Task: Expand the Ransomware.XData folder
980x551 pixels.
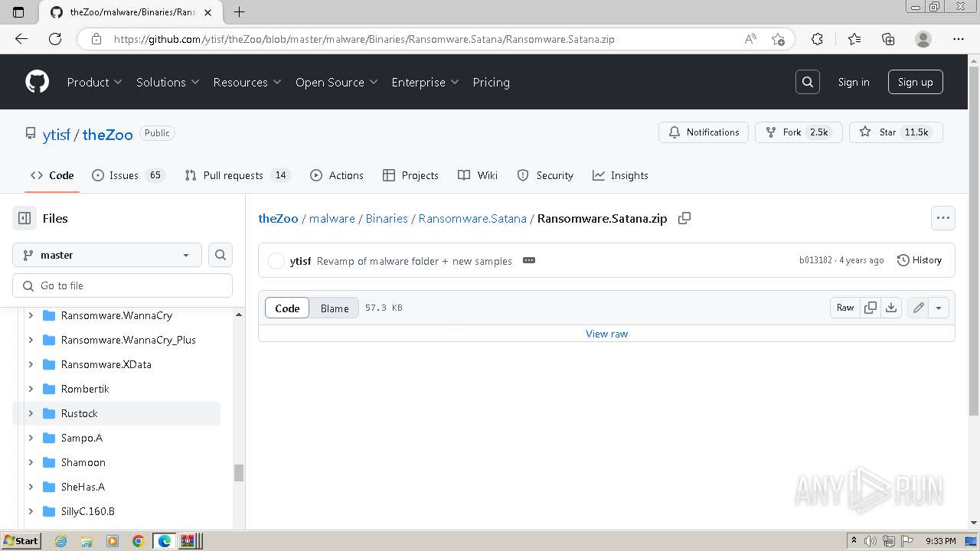Action: [31, 364]
